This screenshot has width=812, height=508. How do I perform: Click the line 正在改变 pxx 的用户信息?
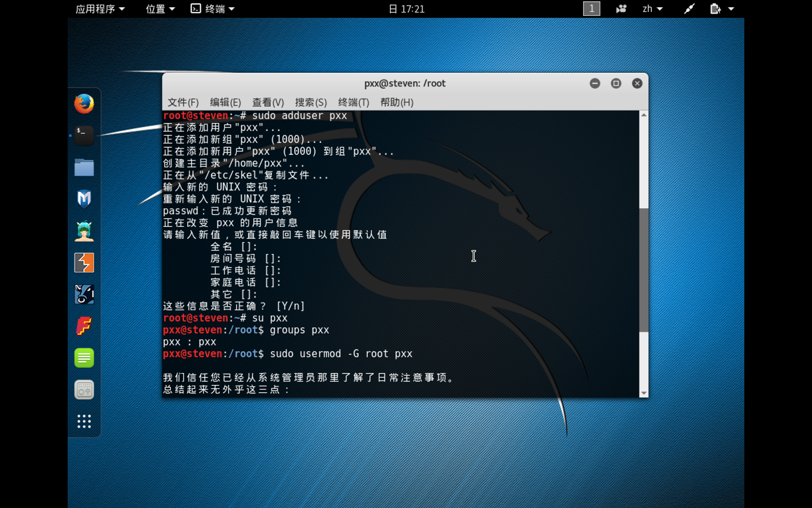point(230,222)
